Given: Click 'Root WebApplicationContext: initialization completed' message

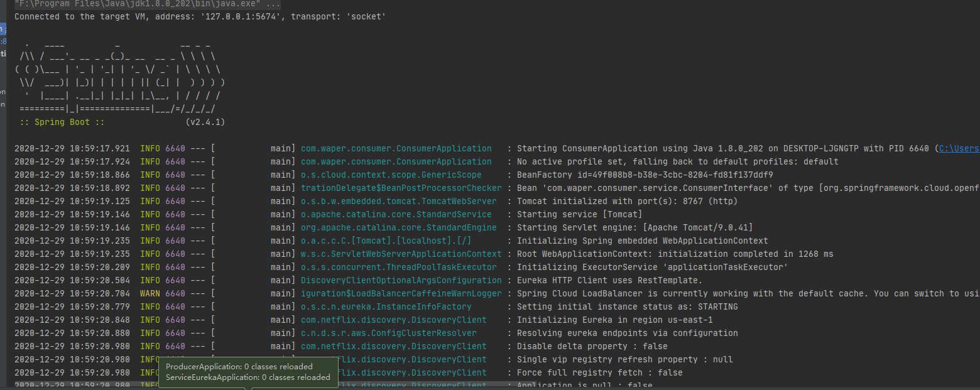Looking at the screenshot, I should coord(675,254).
